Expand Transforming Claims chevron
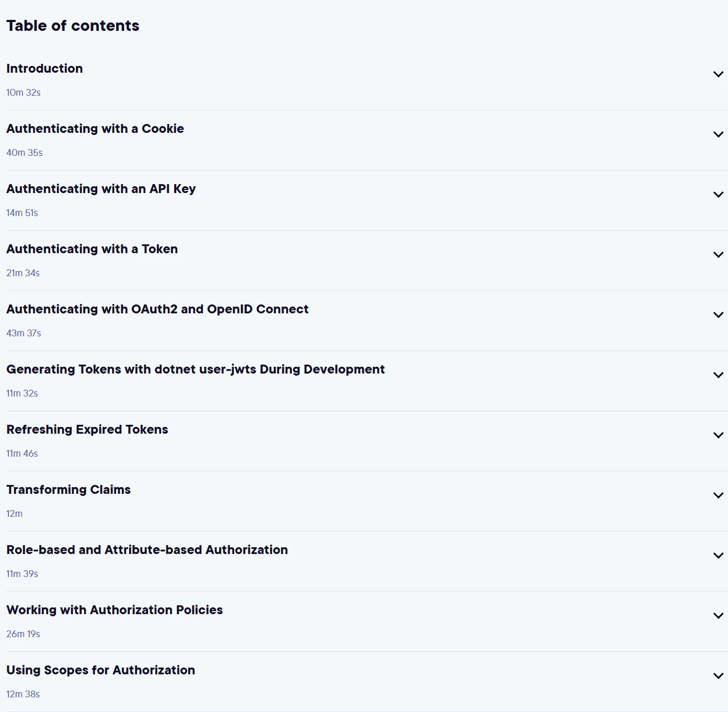The width and height of the screenshot is (728, 712). (718, 495)
